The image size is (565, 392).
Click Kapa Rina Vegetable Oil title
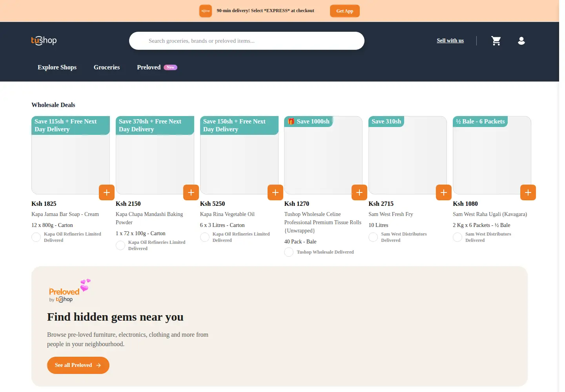(227, 214)
